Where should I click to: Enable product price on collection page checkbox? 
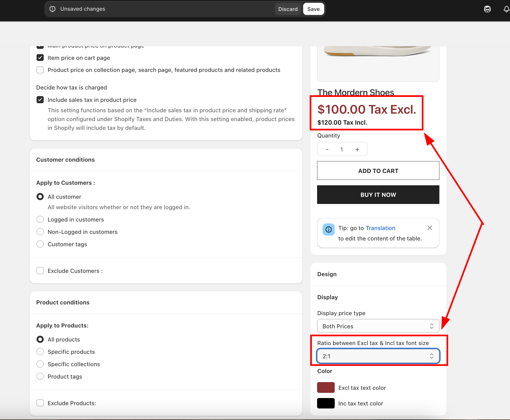(40, 70)
